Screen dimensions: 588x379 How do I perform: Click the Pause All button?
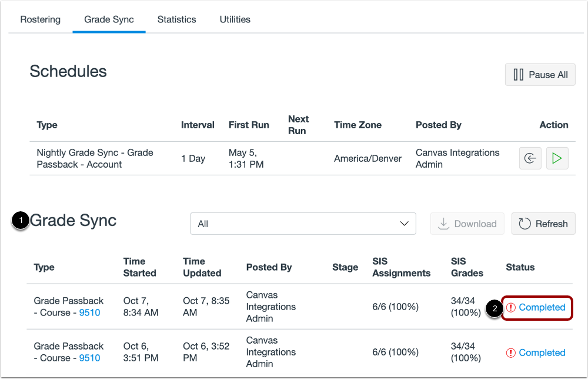pyautogui.click(x=540, y=75)
